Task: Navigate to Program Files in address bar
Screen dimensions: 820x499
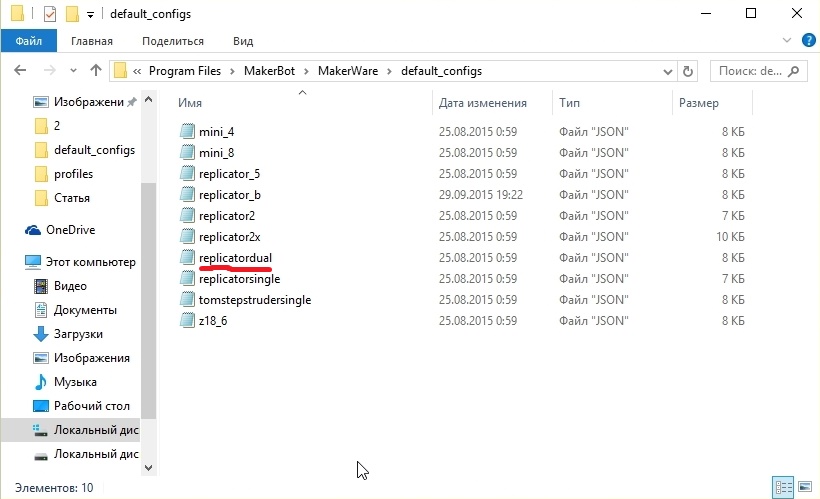Action: point(185,71)
